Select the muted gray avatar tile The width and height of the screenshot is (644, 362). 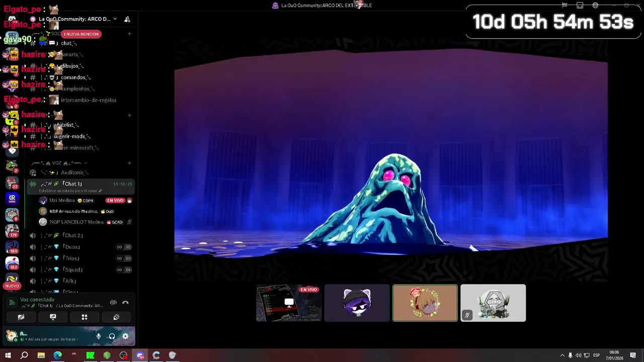493,303
